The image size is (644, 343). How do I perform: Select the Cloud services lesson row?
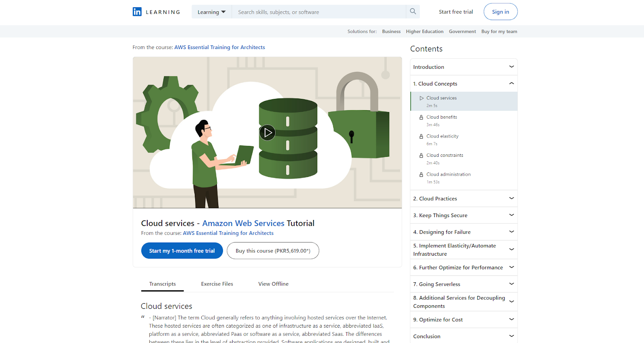click(x=464, y=101)
